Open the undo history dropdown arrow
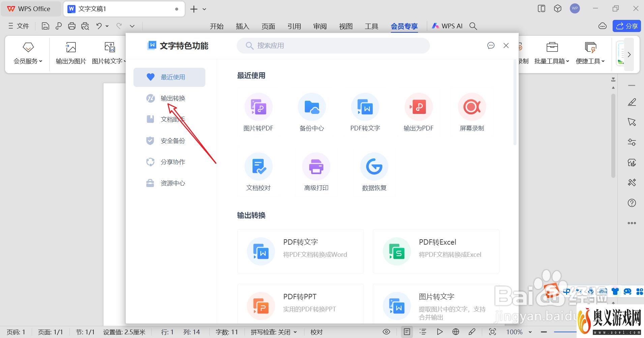 tap(107, 26)
